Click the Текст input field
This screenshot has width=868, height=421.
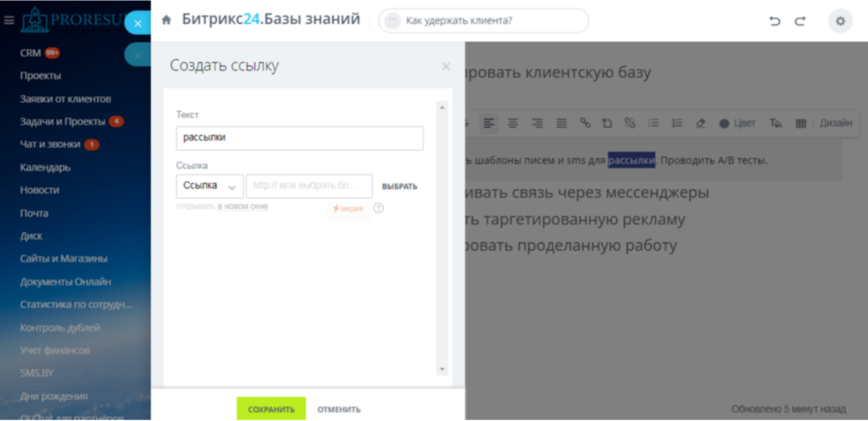pyautogui.click(x=299, y=138)
